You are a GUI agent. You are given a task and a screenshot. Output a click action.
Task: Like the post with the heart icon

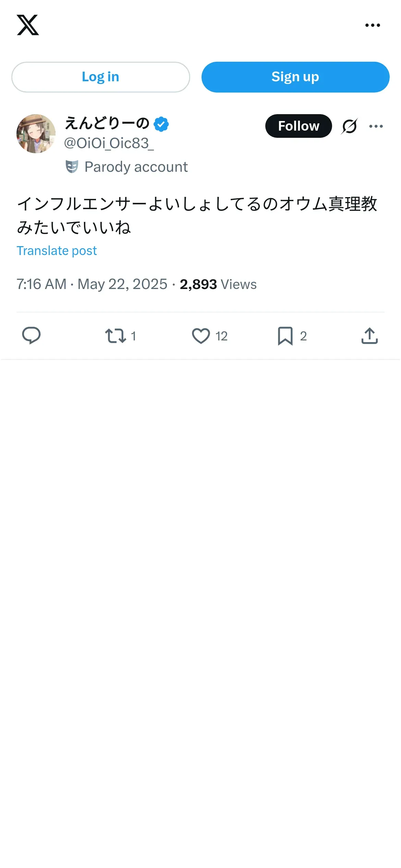pos(201,336)
